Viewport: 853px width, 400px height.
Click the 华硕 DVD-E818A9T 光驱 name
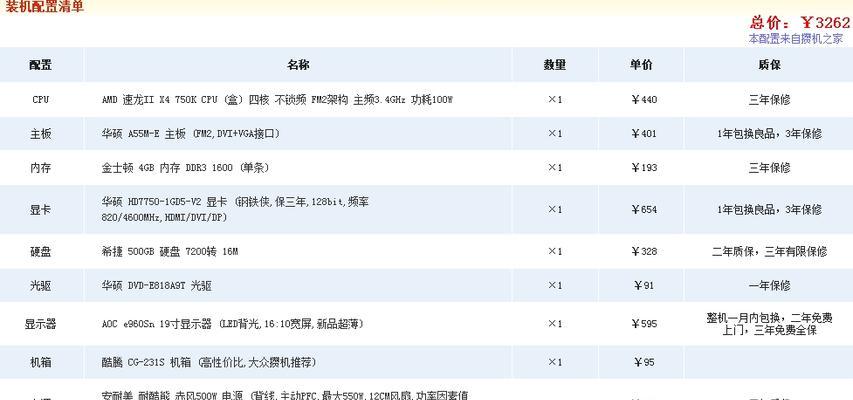[x=157, y=285]
